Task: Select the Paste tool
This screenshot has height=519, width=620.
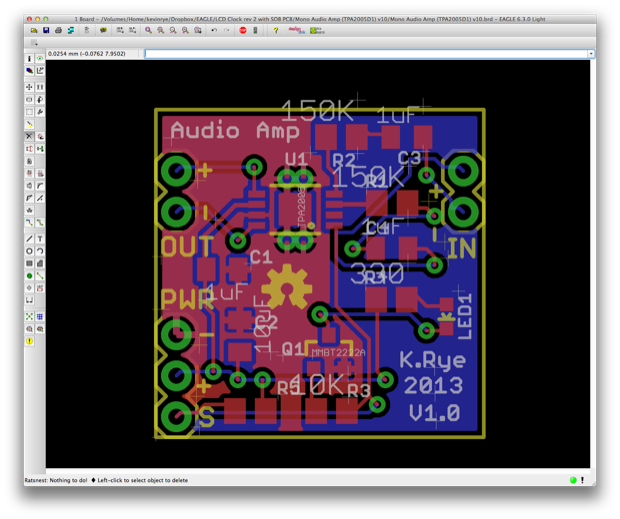Action: tap(29, 124)
